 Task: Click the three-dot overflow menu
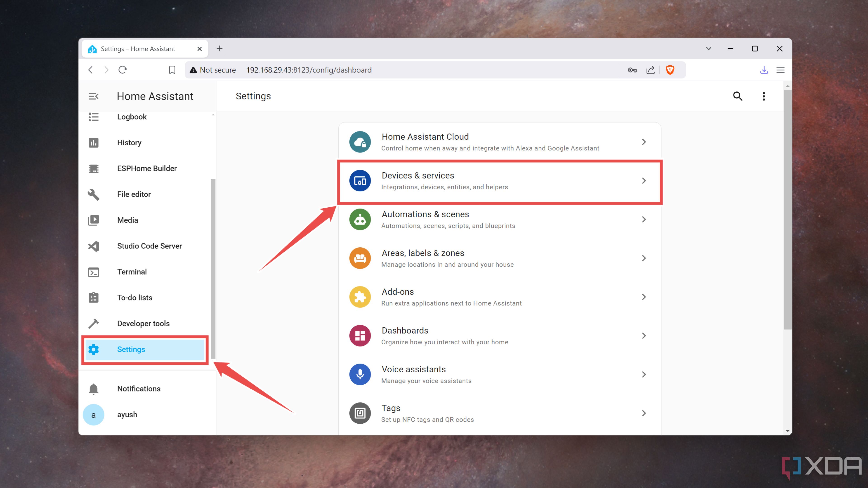pyautogui.click(x=764, y=96)
